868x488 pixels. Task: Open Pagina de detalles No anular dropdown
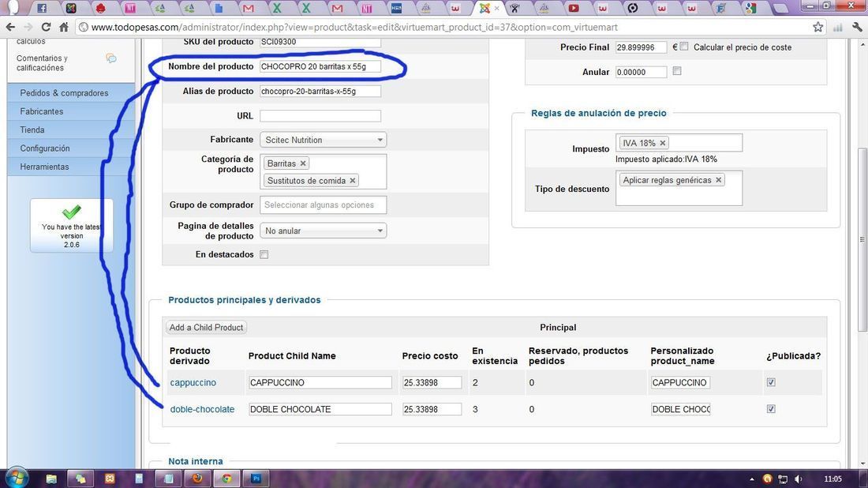coord(324,231)
